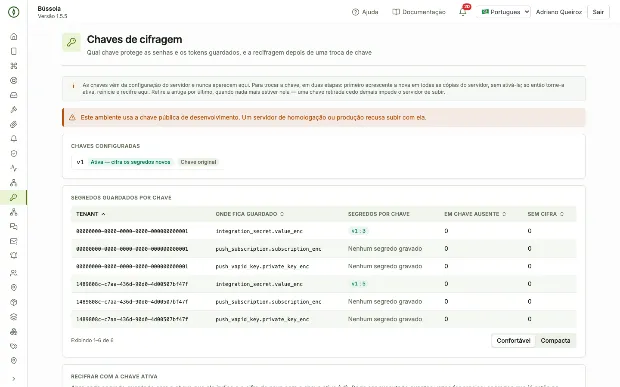
Task: Click the Recifrar com a chave ativa heading
Action: pos(114,377)
